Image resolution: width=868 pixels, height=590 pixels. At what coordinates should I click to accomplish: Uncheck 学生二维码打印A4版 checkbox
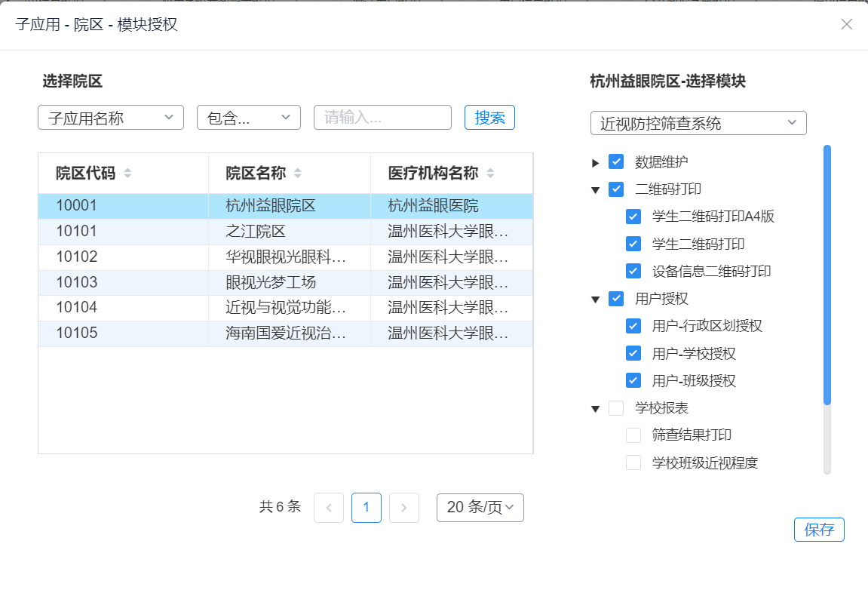click(x=633, y=217)
